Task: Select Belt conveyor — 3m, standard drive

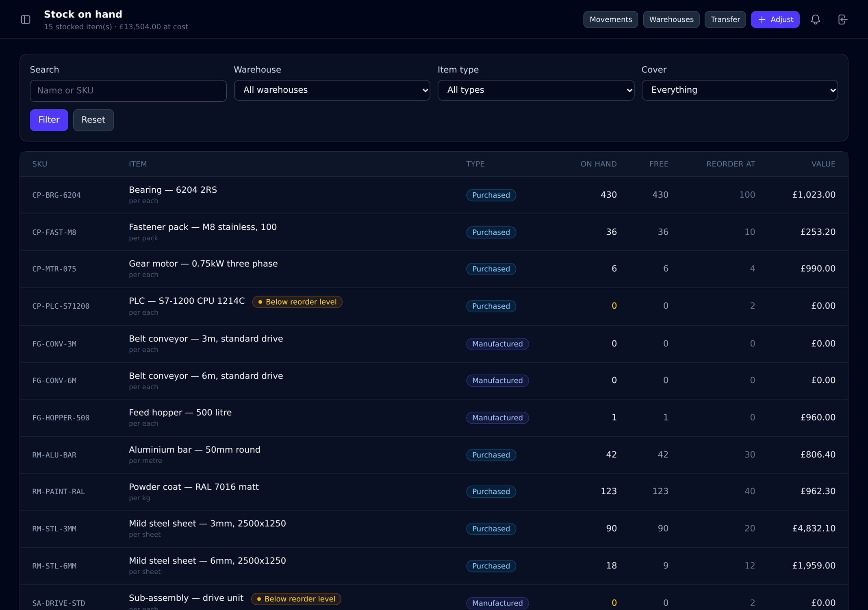Action: 206,339
